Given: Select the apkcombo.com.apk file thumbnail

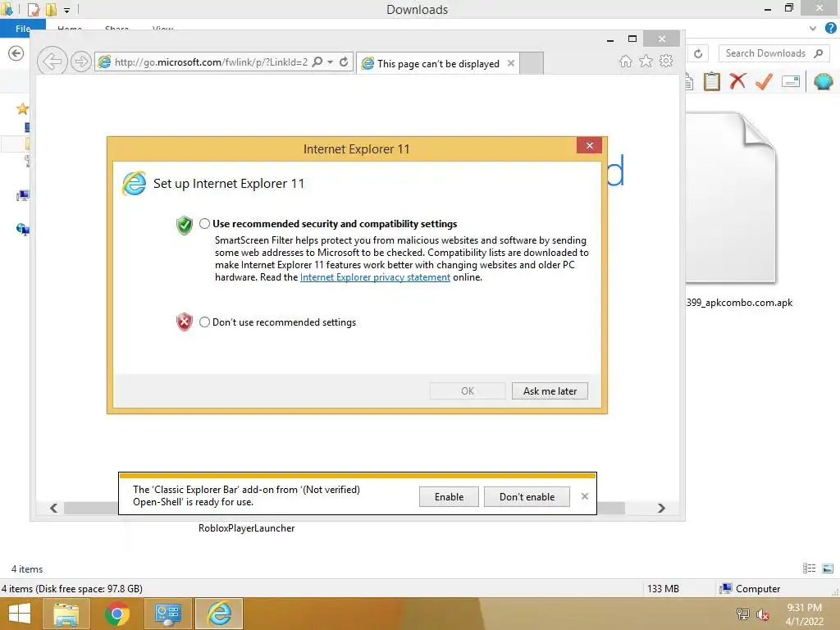Looking at the screenshot, I should (730, 197).
